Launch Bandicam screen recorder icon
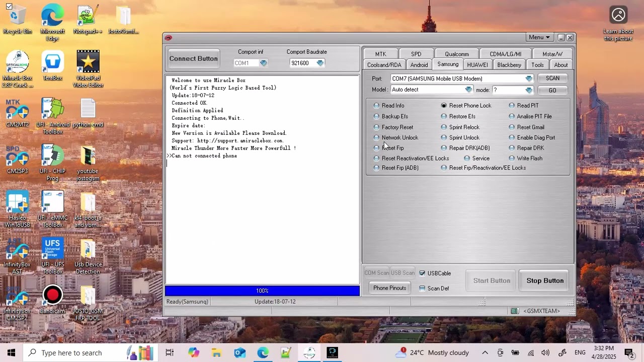This screenshot has width=644, height=362. [x=52, y=300]
